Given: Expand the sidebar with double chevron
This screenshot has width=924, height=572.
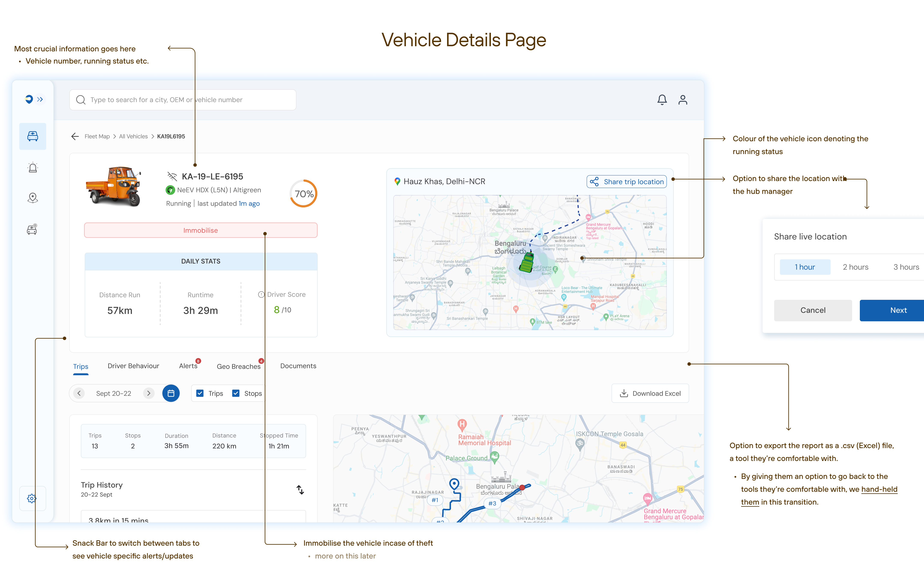Looking at the screenshot, I should 40,100.
